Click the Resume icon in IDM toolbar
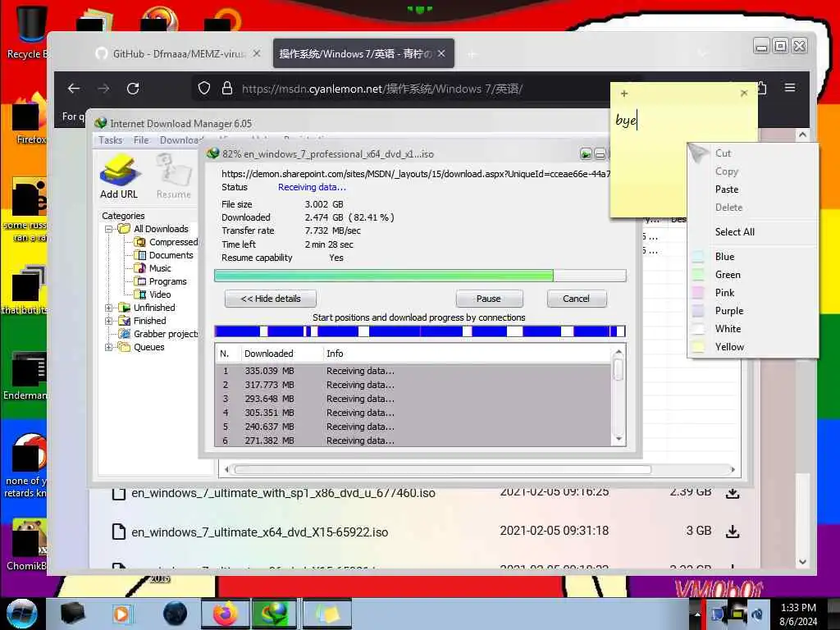This screenshot has width=840, height=630. [174, 176]
